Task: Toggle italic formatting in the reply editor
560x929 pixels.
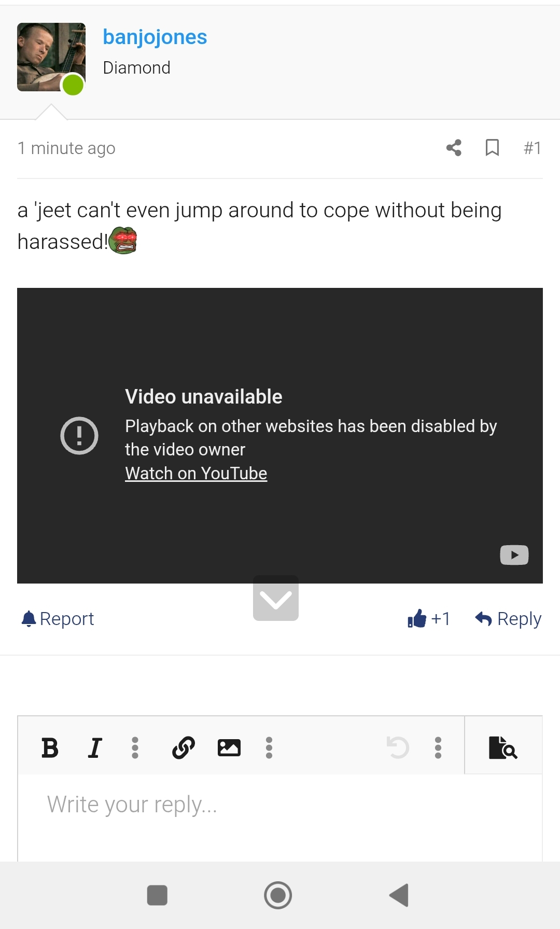Action: point(95,747)
